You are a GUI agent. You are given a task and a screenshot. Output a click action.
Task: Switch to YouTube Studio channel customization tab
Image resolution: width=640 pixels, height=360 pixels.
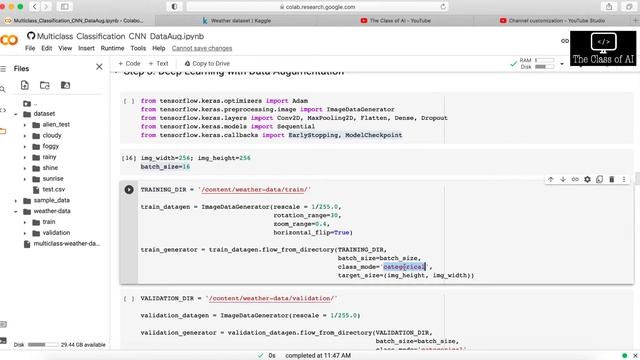(552, 20)
